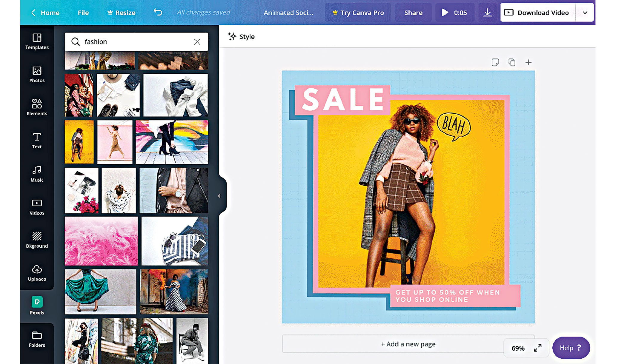The width and height of the screenshot is (627, 364).
Task: Toggle fullscreen presentation mode
Action: tap(538, 348)
